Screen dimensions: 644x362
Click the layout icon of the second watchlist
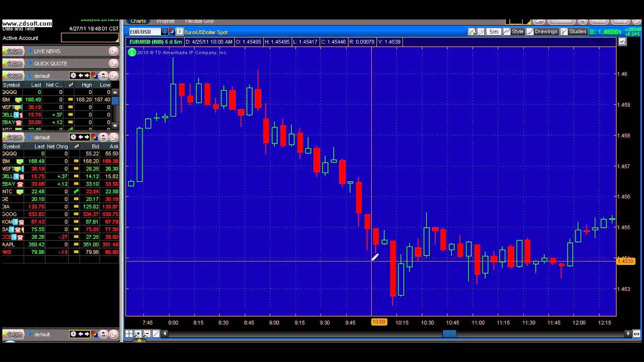(x=113, y=137)
